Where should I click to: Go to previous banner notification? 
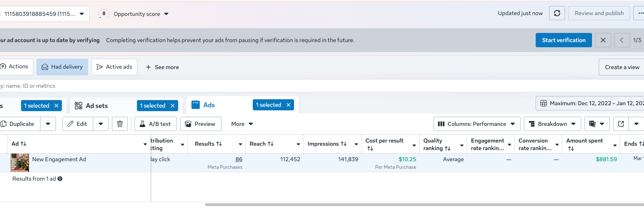pyautogui.click(x=622, y=40)
